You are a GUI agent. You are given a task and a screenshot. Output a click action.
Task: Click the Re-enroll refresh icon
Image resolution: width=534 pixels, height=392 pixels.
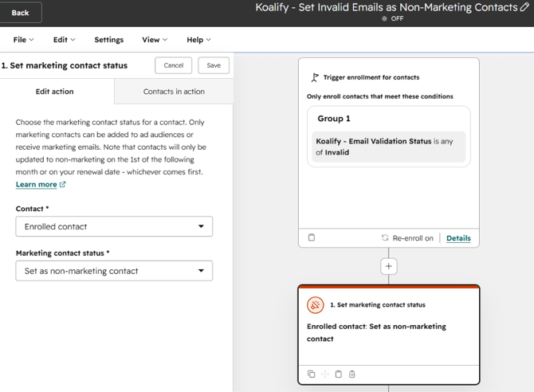point(385,237)
